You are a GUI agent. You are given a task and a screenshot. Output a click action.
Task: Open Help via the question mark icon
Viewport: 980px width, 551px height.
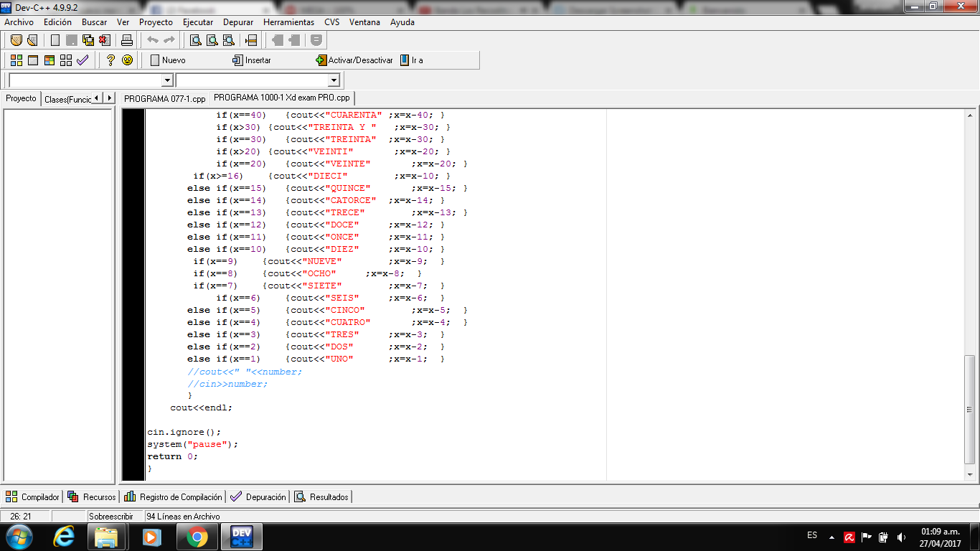coord(110,60)
